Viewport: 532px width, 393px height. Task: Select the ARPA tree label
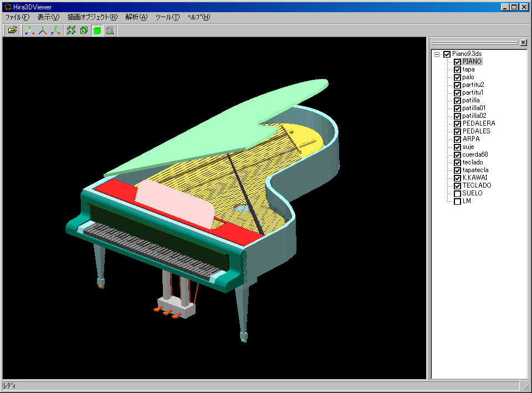471,139
